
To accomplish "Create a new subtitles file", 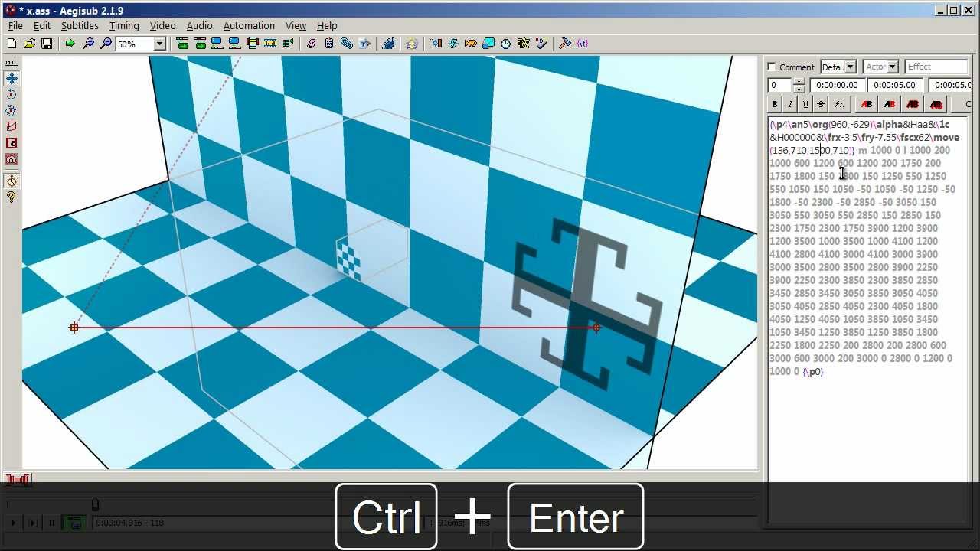I will coord(11,44).
